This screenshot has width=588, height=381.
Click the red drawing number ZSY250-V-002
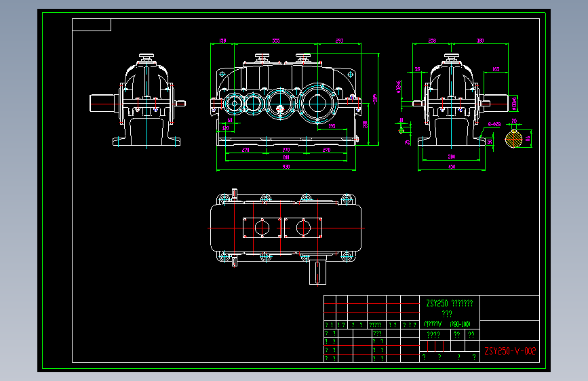point(510,351)
